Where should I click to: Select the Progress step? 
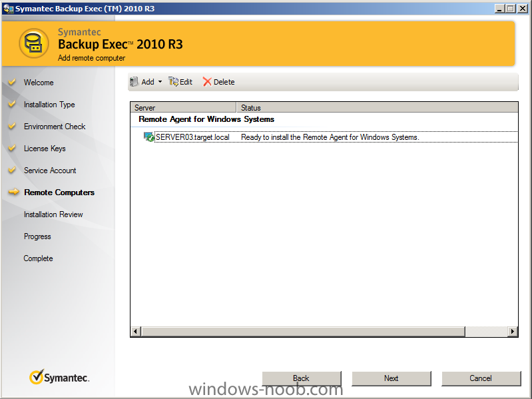(x=37, y=236)
